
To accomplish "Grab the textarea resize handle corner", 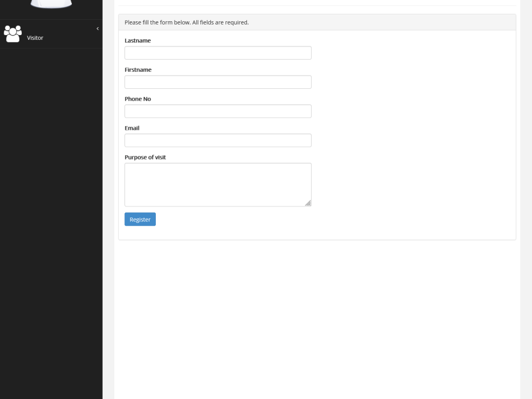I will [x=307, y=203].
